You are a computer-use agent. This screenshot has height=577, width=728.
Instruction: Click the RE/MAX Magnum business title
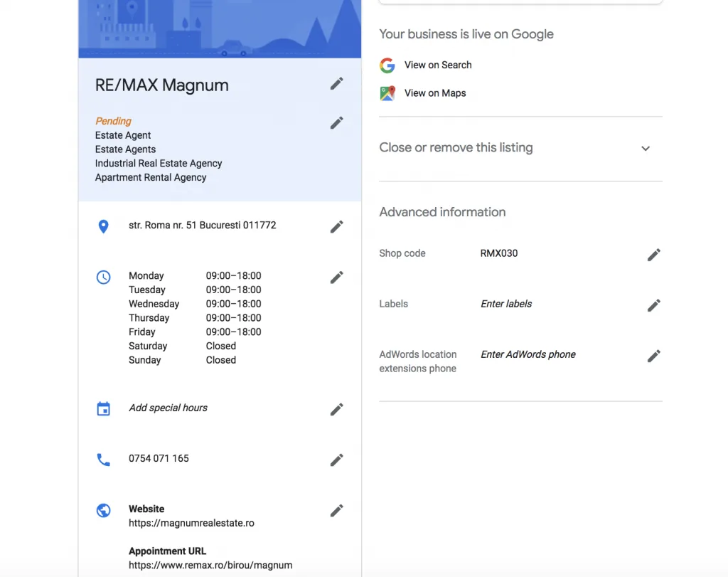tap(161, 85)
